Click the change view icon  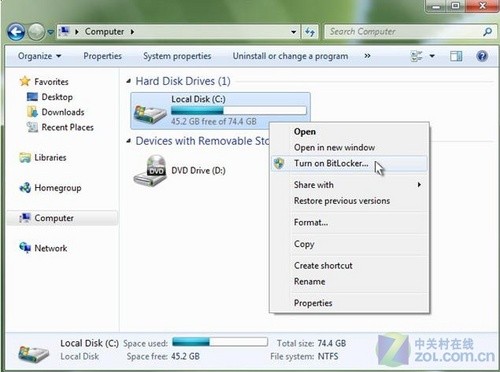[x=416, y=56]
